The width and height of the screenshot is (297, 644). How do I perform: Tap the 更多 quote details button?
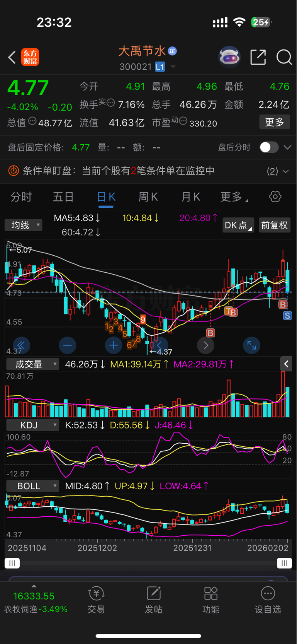tap(275, 122)
